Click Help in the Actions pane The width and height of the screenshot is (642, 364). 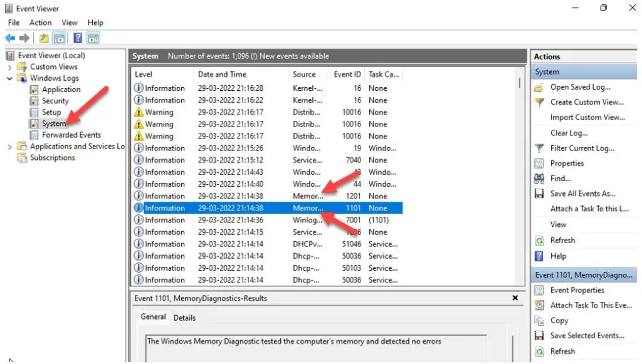point(558,256)
